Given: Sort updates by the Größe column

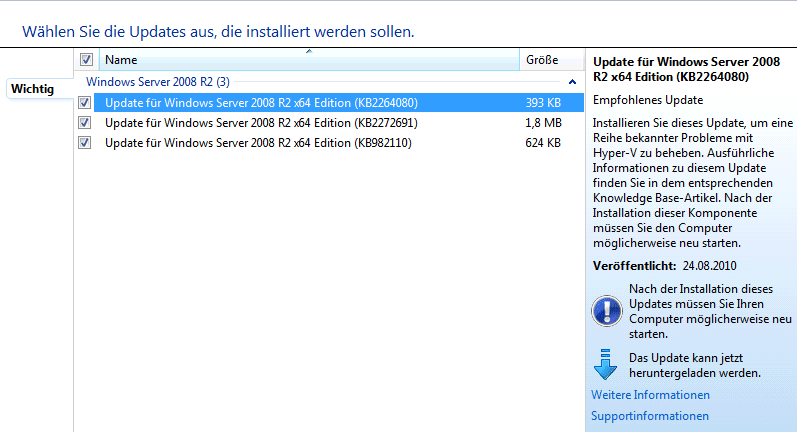Looking at the screenshot, I should point(551,59).
